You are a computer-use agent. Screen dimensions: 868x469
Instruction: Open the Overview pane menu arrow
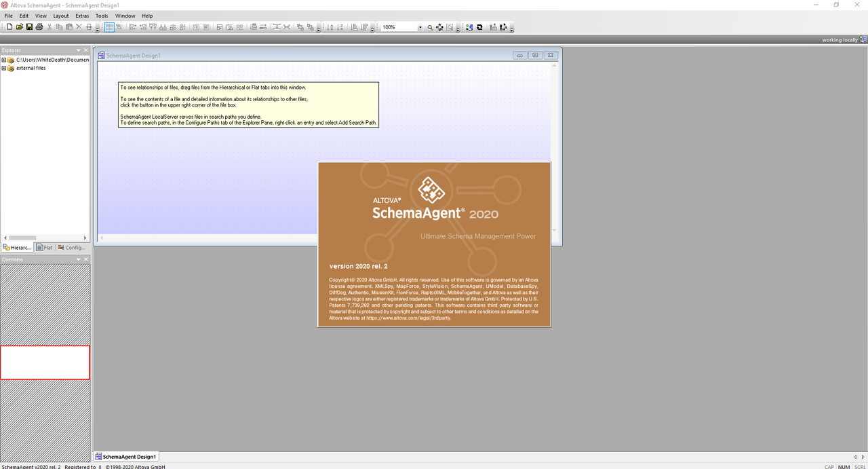(x=78, y=259)
